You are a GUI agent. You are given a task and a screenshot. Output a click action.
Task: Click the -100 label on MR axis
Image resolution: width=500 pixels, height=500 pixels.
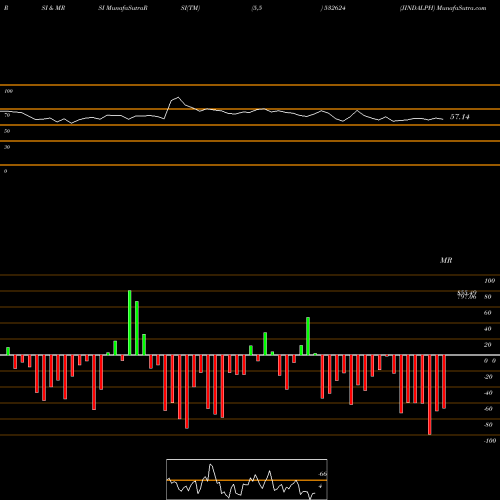tap(490, 441)
